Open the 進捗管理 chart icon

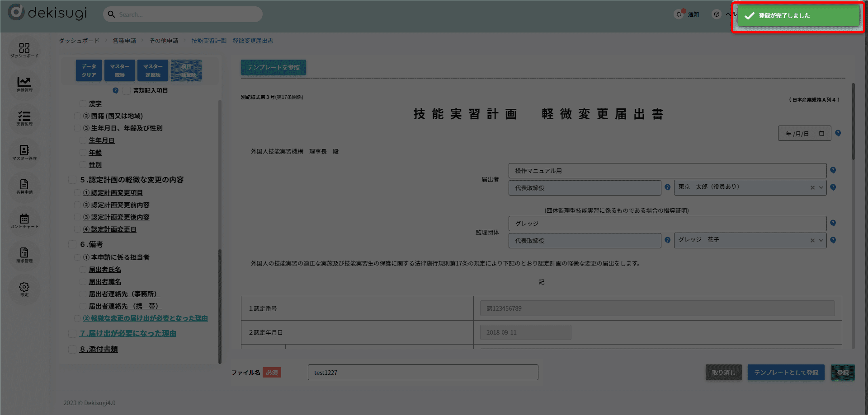point(24,83)
